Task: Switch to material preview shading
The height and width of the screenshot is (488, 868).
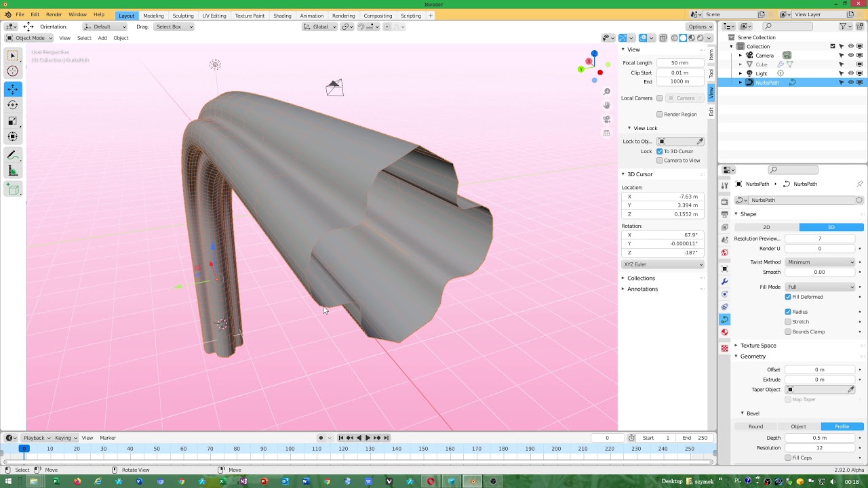Action: point(692,38)
